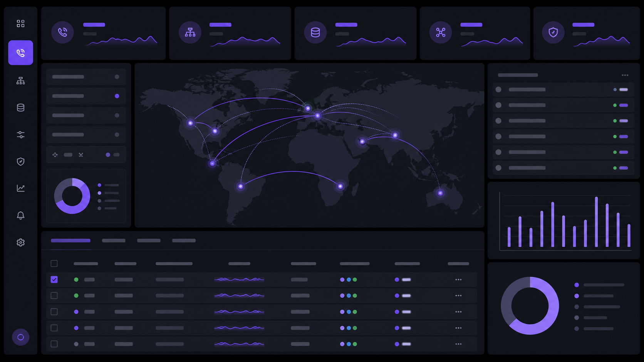Viewport: 644px width, 362px height.
Task: Switch to the second table tab
Action: click(x=114, y=241)
